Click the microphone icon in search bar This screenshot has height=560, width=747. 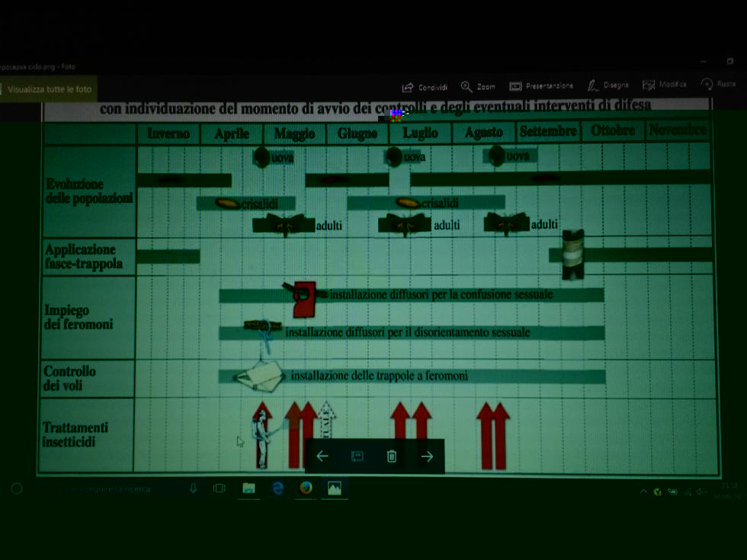click(193, 488)
